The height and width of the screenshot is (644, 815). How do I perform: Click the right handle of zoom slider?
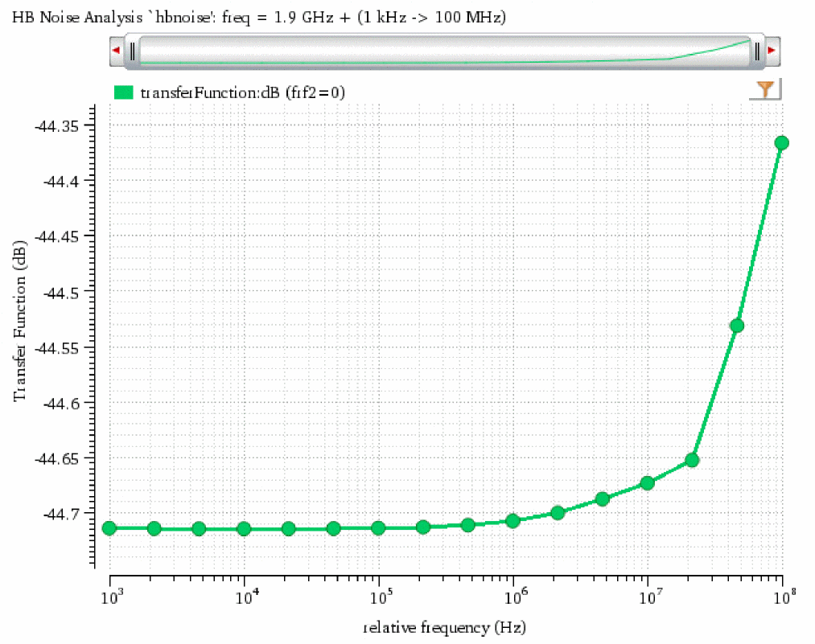(x=757, y=51)
